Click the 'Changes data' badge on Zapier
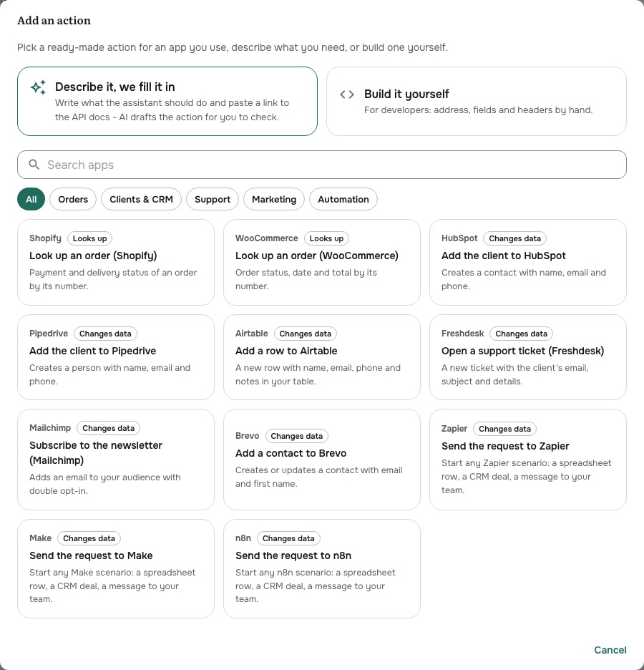The width and height of the screenshot is (644, 670). [504, 429]
